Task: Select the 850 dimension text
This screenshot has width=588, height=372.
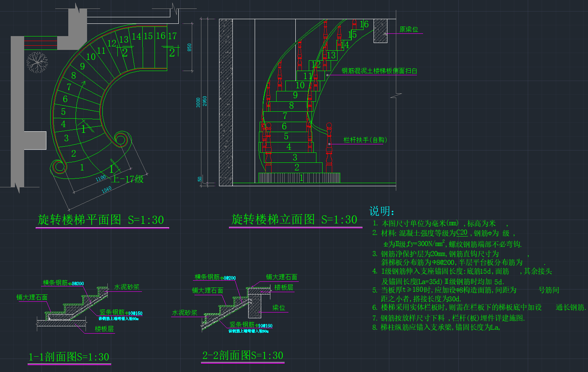Action: point(189,47)
